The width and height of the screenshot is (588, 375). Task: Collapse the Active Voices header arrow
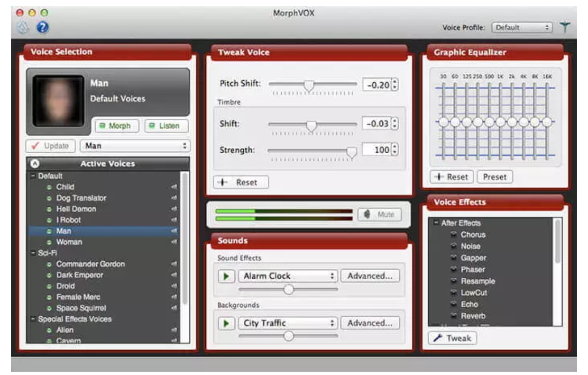coord(34,164)
